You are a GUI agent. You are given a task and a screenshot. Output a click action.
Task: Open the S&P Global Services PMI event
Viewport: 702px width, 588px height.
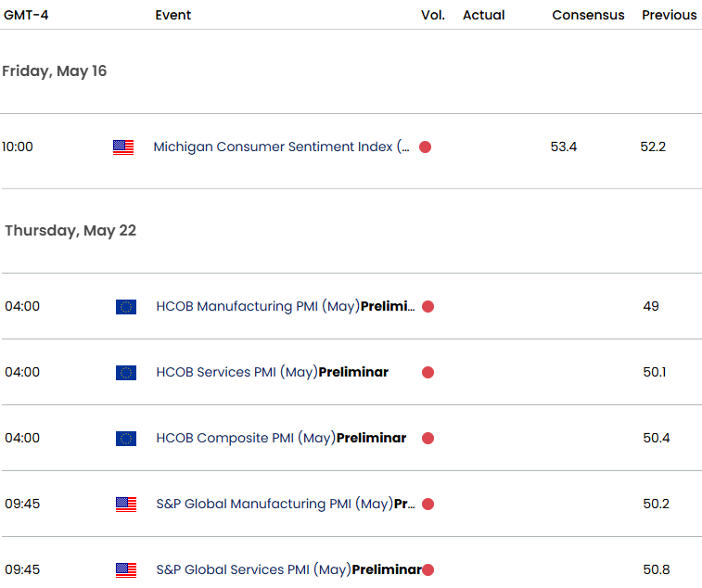[288, 569]
